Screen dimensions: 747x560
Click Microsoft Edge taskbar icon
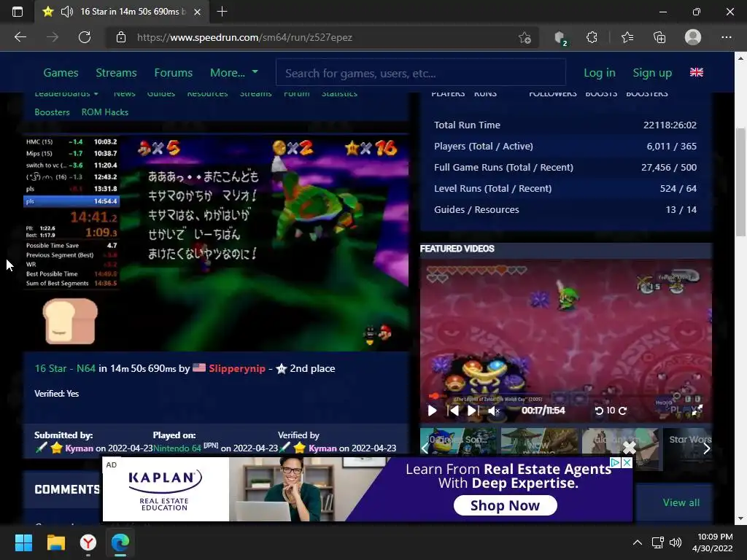120,542
